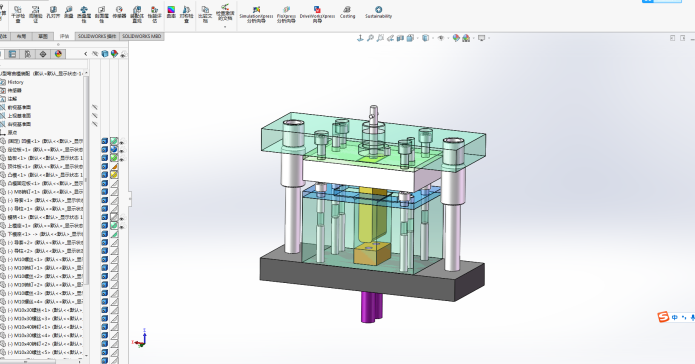Switch to the PropertyManager panel tab
The width and height of the screenshot is (695, 364).
12,54
